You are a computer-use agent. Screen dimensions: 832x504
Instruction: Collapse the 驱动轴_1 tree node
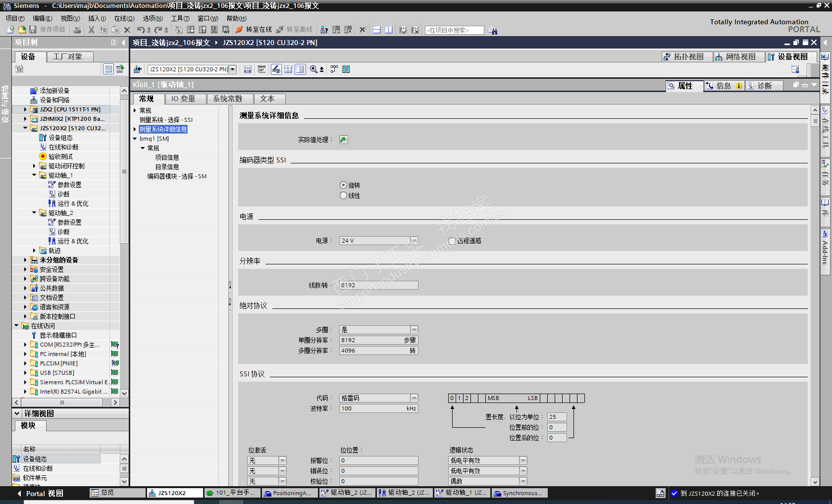click(34, 175)
